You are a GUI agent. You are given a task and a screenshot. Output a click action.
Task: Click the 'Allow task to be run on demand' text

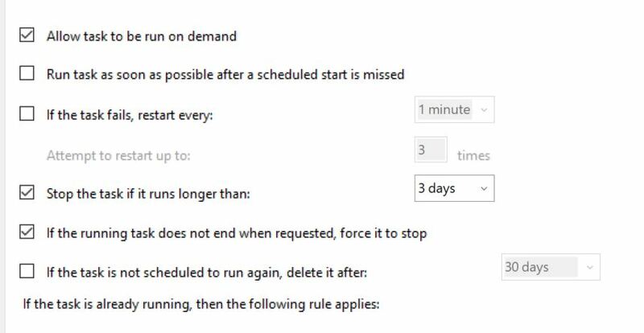coord(142,36)
